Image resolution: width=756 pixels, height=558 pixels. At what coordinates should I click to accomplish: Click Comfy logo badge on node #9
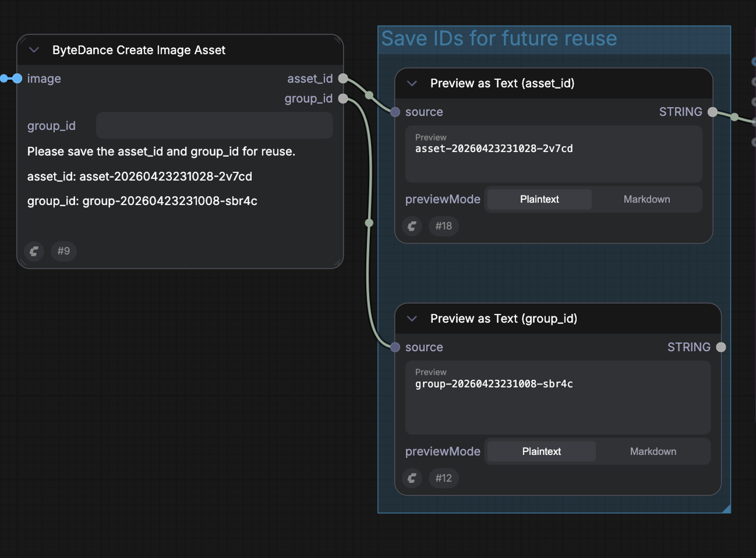pos(34,251)
